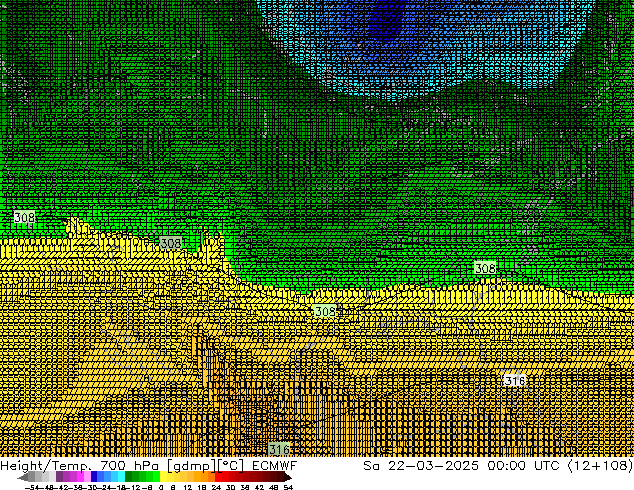Click the 308 label in the map center
Screen dimensions: 634x490
coord(325,312)
